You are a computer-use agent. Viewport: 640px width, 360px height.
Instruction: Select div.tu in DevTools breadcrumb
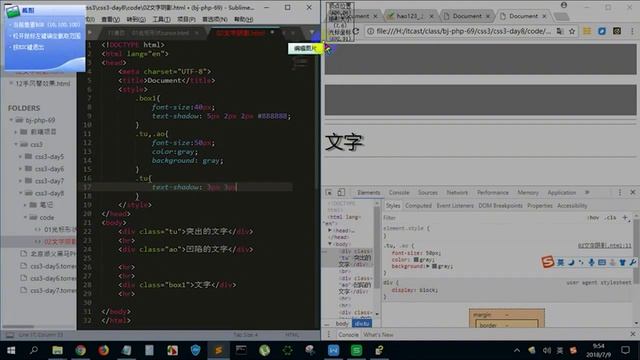coord(362,324)
